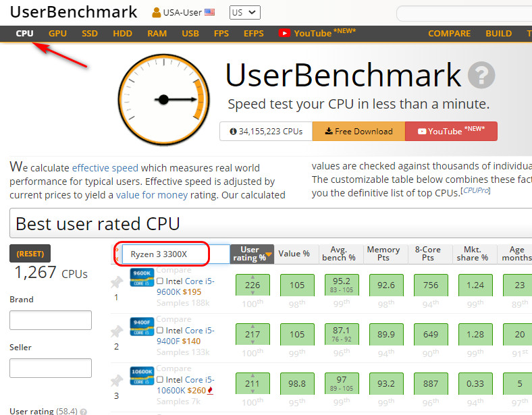Open the Intel Core i5-9600K link
Screen dimensions: 532x415
[x=186, y=287]
